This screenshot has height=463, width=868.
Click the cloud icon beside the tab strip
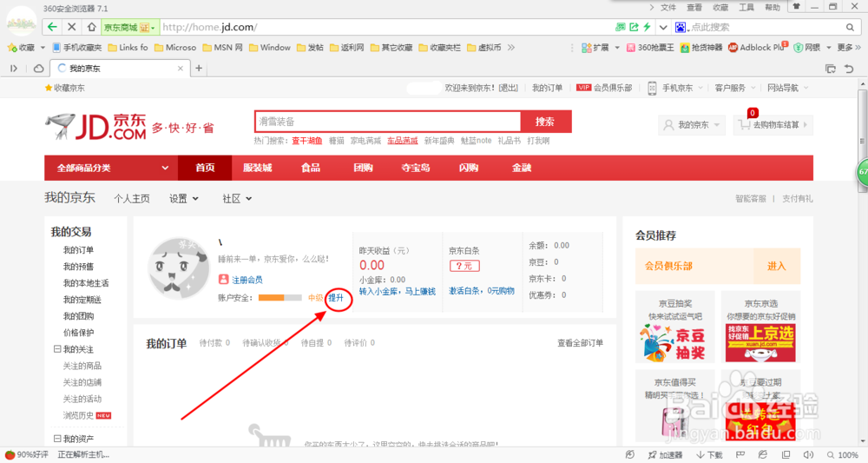[x=39, y=68]
